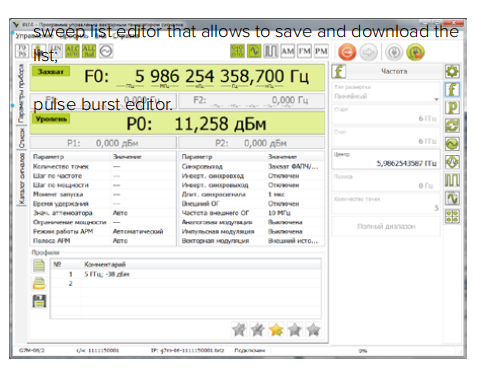This screenshot has height=373, width=487.
Task: Select the boxed sine wave side icon
Action: tap(452, 198)
